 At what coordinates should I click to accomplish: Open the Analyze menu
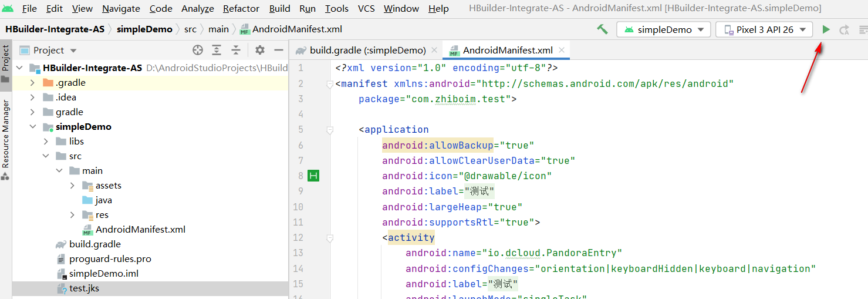(x=198, y=8)
